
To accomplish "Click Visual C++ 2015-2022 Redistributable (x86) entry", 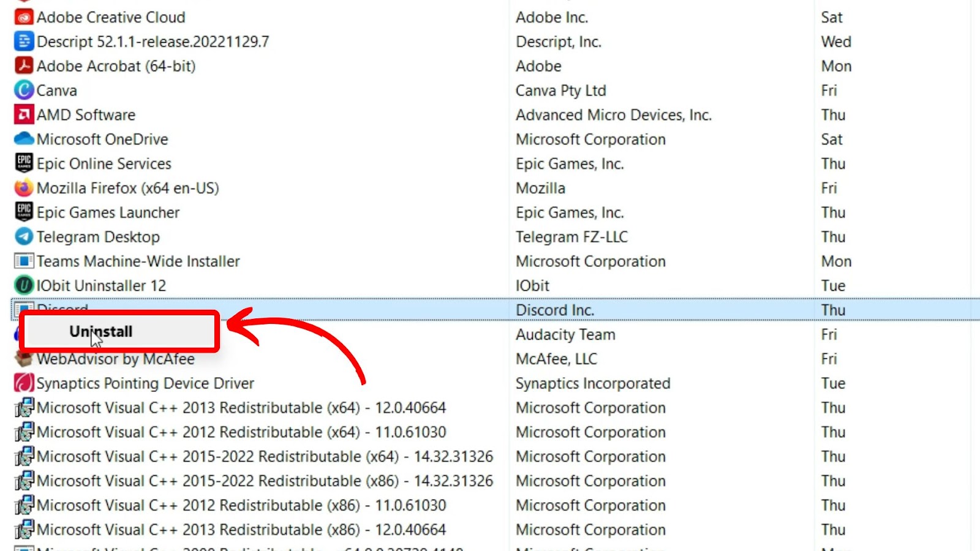I will click(x=264, y=481).
